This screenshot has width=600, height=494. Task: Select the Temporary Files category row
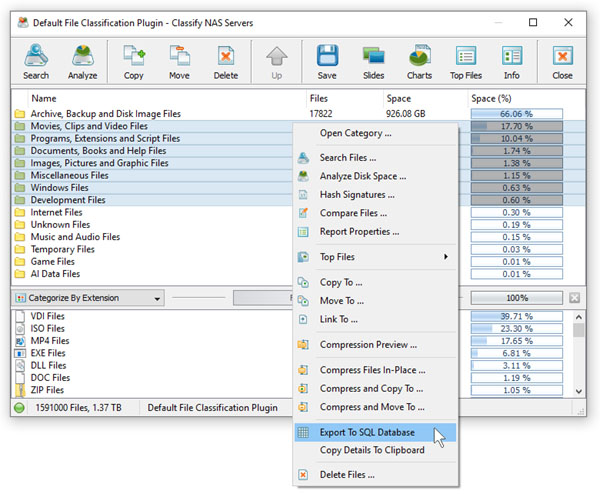pos(153,249)
